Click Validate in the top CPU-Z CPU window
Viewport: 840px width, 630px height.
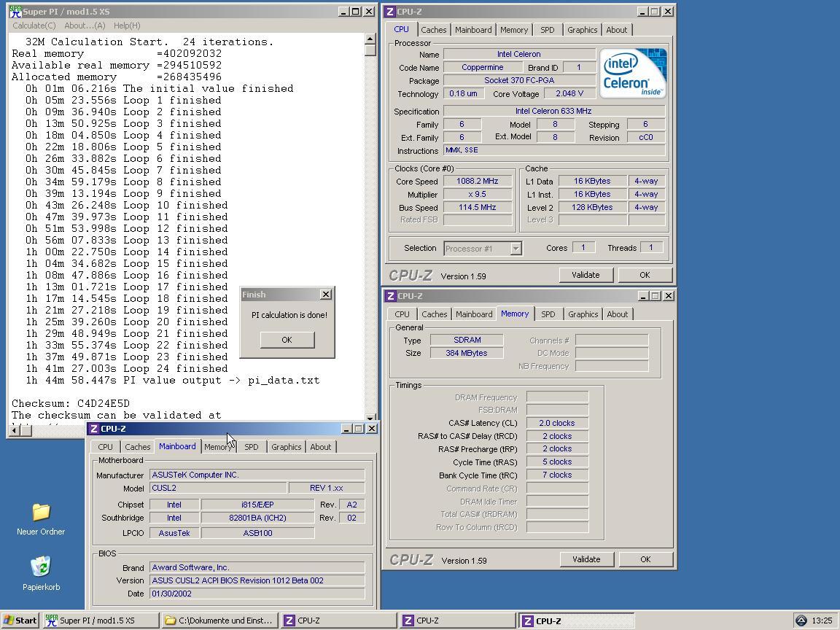click(x=586, y=275)
